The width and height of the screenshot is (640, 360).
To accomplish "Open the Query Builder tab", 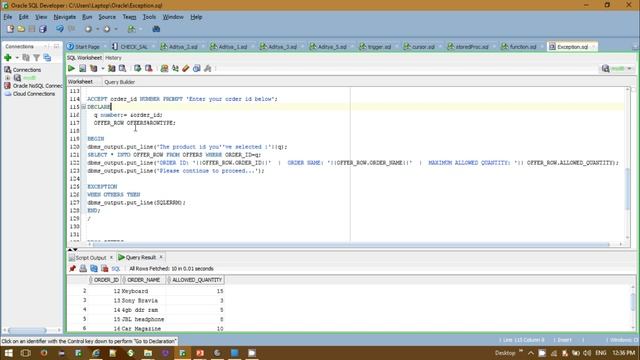I will point(120,82).
